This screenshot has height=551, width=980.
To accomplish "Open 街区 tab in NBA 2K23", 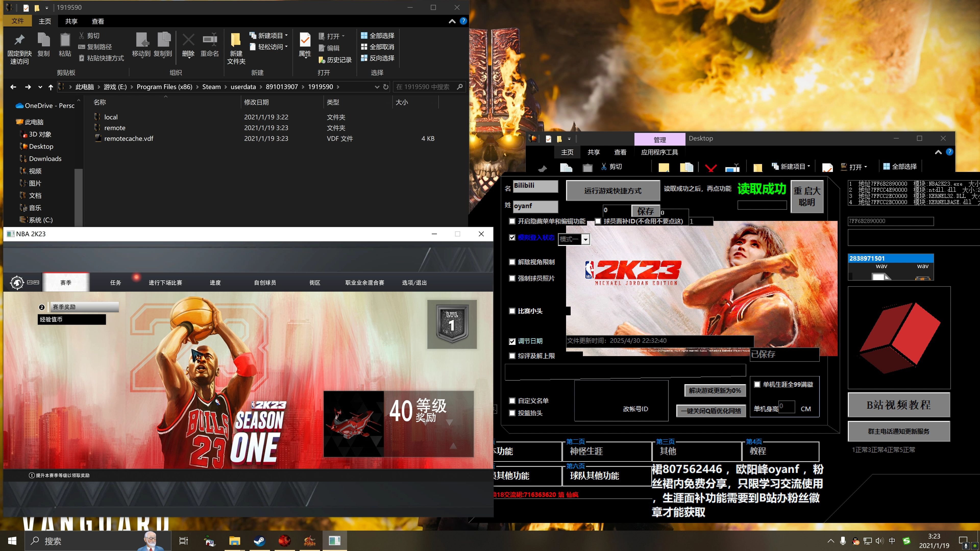I will coord(315,283).
